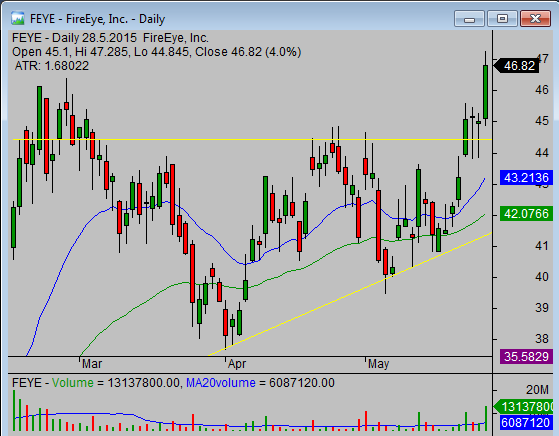Image resolution: width=559 pixels, height=436 pixels.
Task: Click the ATR: 1.68022 indicator label
Action: pyautogui.click(x=52, y=66)
